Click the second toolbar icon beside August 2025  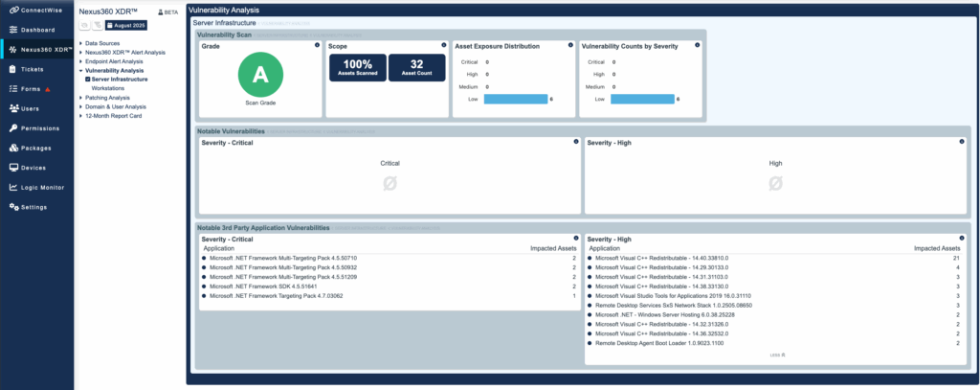[x=97, y=26]
